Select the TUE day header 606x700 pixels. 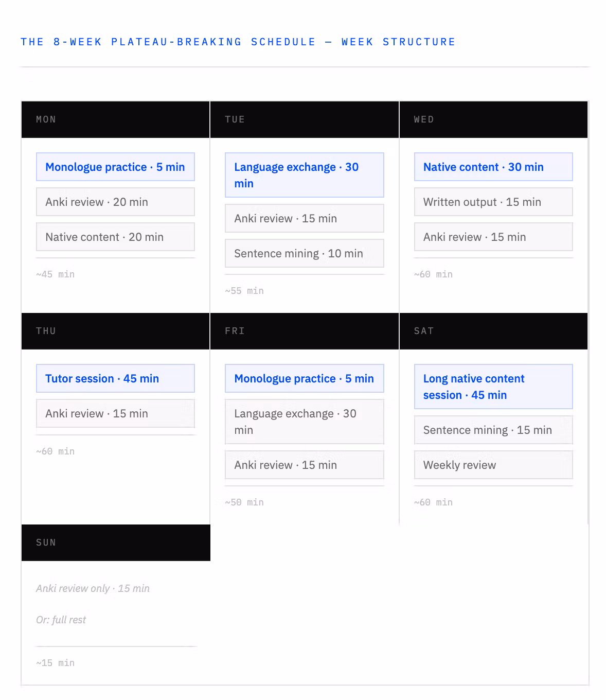305,119
